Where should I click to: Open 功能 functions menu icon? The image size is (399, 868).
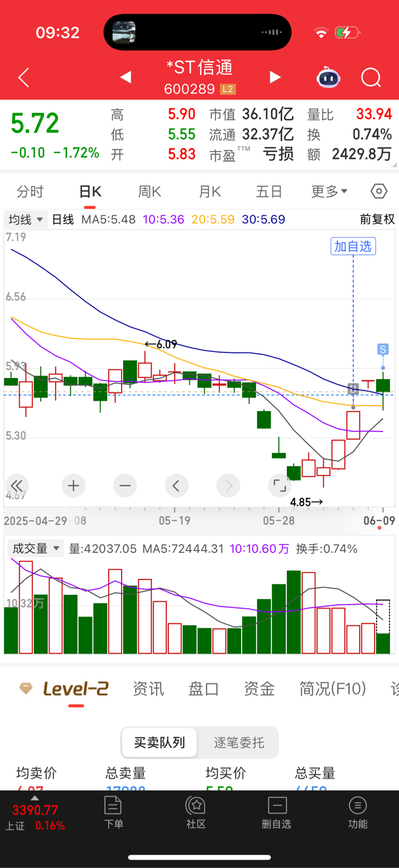(x=357, y=813)
